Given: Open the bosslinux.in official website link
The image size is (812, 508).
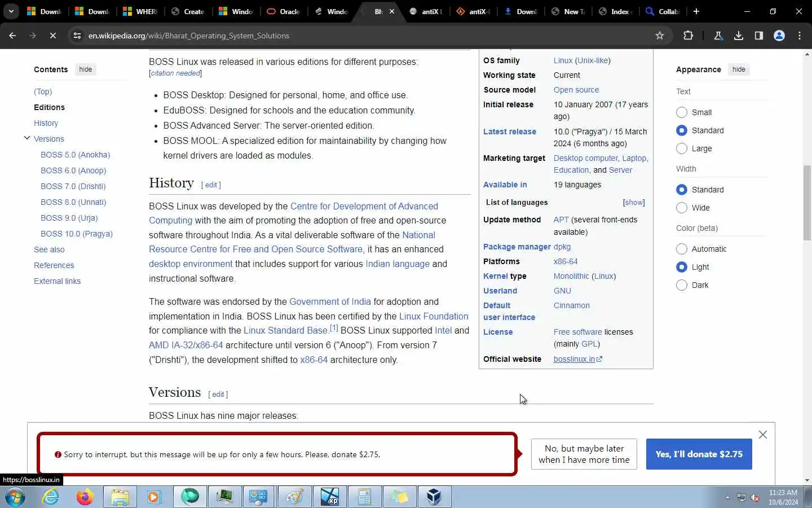Looking at the screenshot, I should point(577,359).
